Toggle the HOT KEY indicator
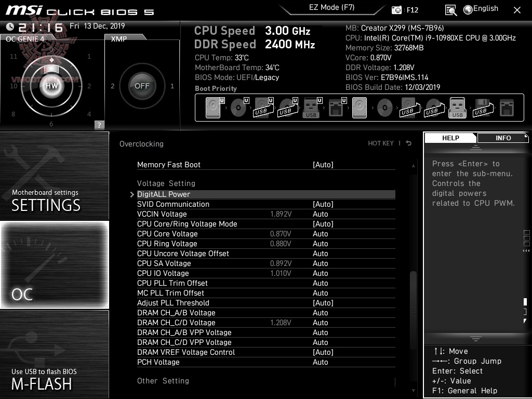This screenshot has height=399, width=532. tap(381, 143)
